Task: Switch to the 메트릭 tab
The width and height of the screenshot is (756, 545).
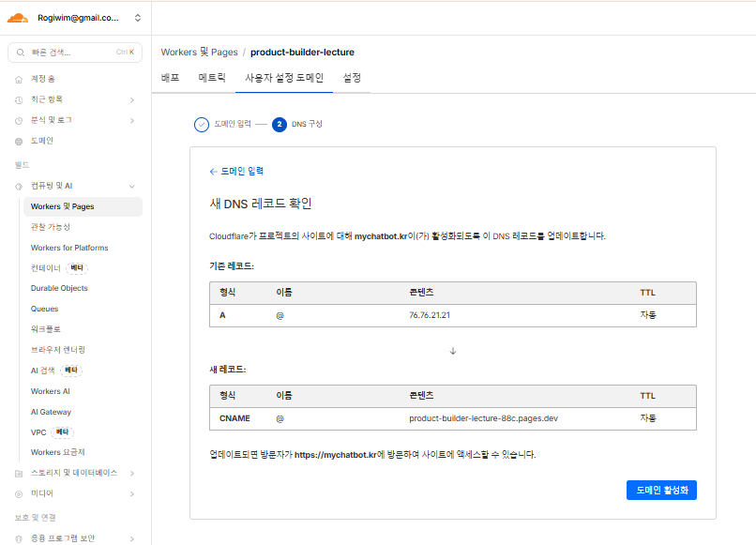Action: pyautogui.click(x=212, y=78)
